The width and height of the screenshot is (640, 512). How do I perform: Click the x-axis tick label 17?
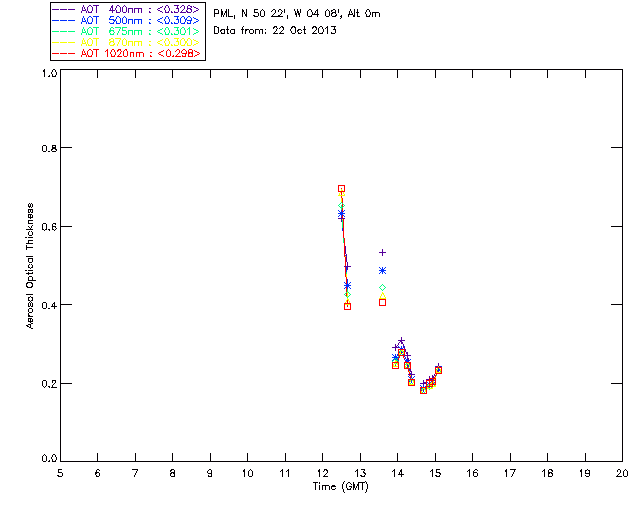[510, 474]
